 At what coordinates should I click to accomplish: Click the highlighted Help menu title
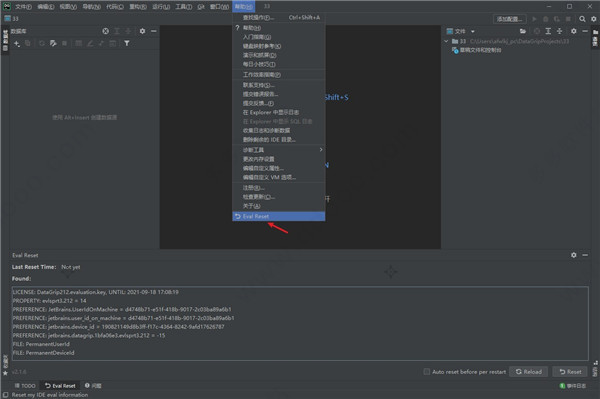pyautogui.click(x=243, y=7)
